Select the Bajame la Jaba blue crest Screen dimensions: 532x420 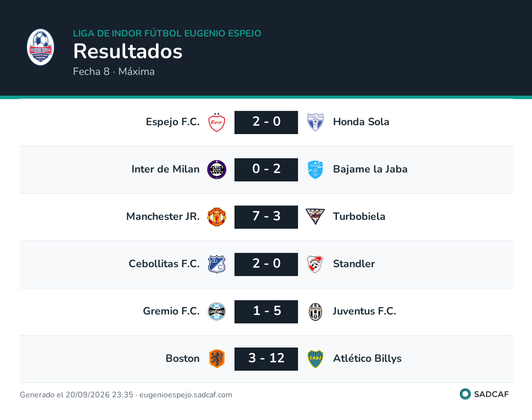(315, 170)
